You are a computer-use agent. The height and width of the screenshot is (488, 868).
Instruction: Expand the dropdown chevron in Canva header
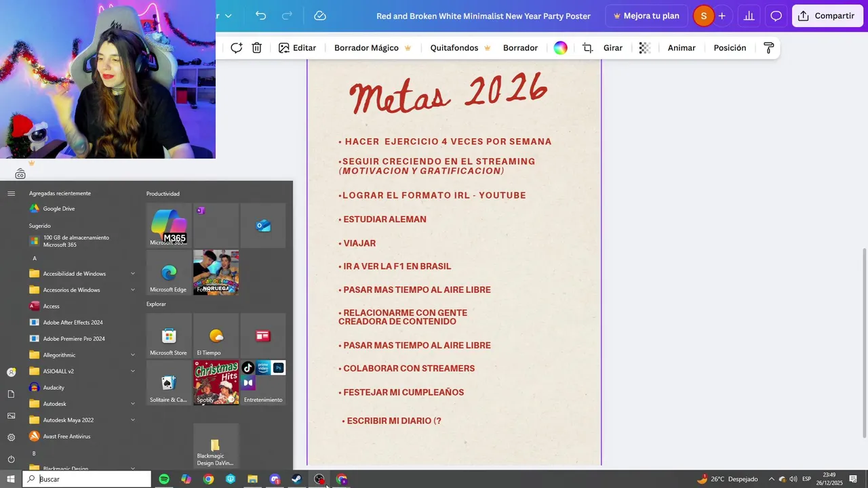[x=228, y=16]
